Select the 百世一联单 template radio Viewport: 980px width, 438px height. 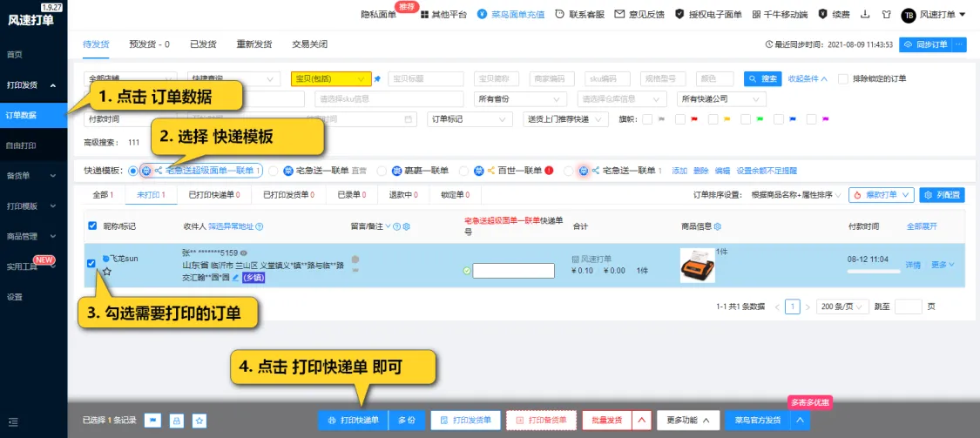(x=463, y=171)
